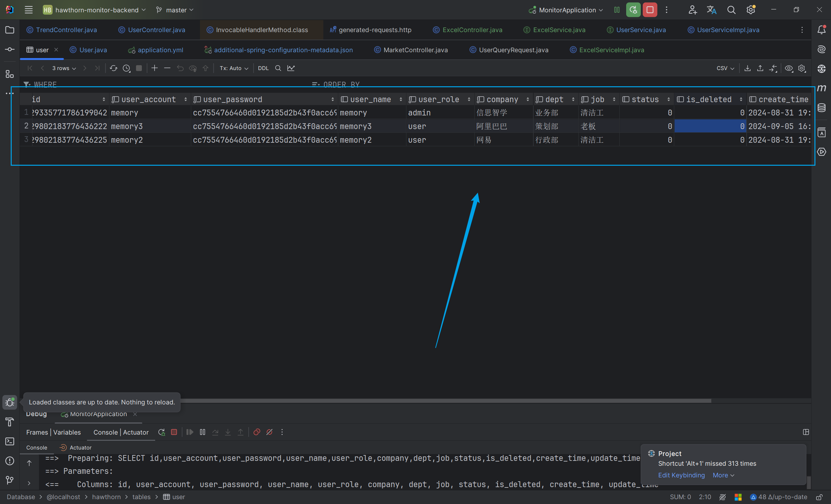Open the Problems tool window

10,461
